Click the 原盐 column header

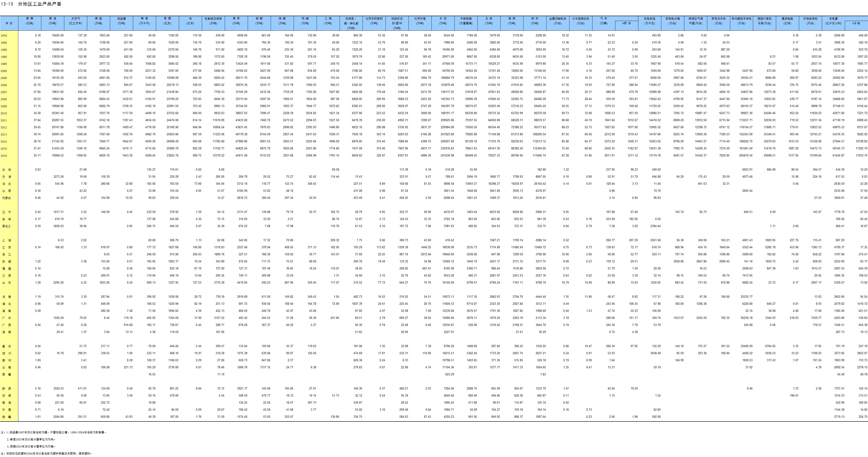pyautogui.click(x=98, y=23)
